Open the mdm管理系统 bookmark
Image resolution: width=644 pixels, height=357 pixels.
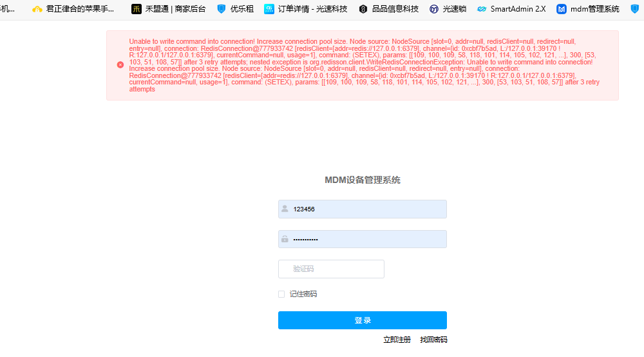pyautogui.click(x=588, y=9)
